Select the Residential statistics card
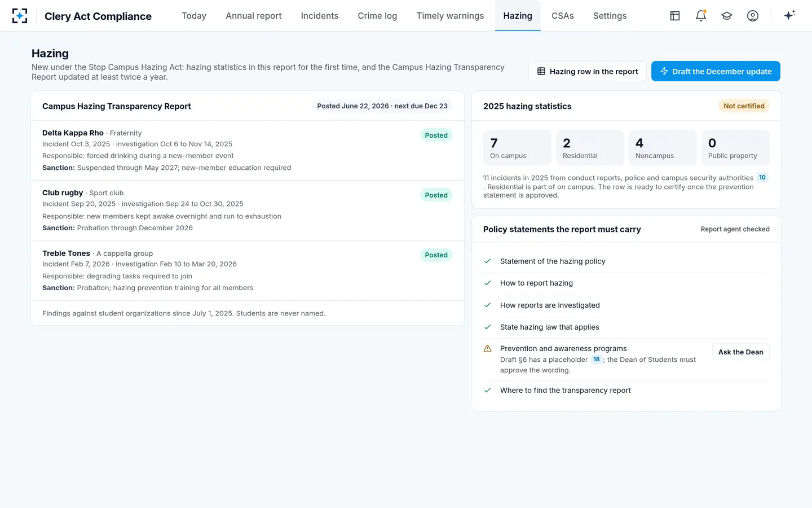This screenshot has width=812, height=508. [x=590, y=148]
